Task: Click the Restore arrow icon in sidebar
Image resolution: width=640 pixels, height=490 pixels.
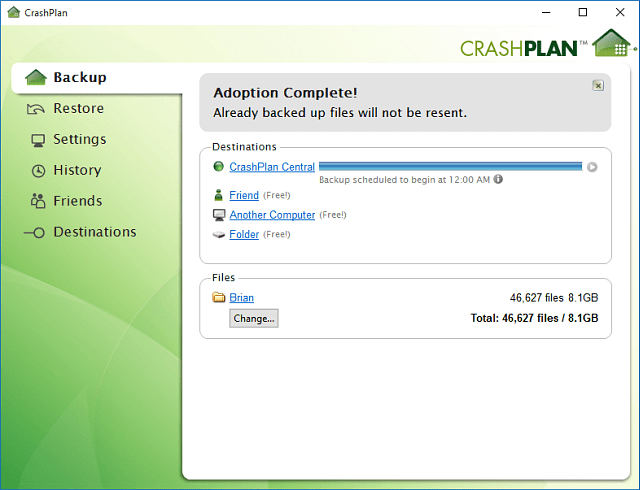Action: (36, 109)
